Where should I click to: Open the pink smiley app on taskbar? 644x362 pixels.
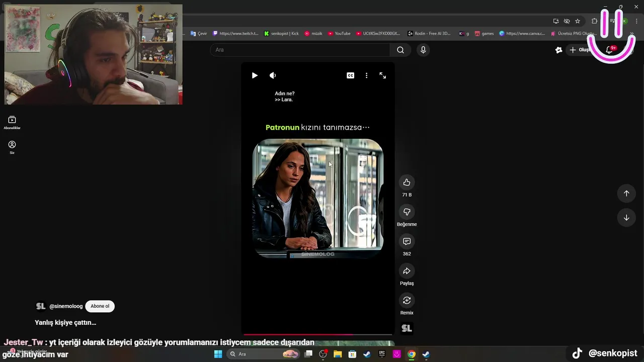pos(396,354)
